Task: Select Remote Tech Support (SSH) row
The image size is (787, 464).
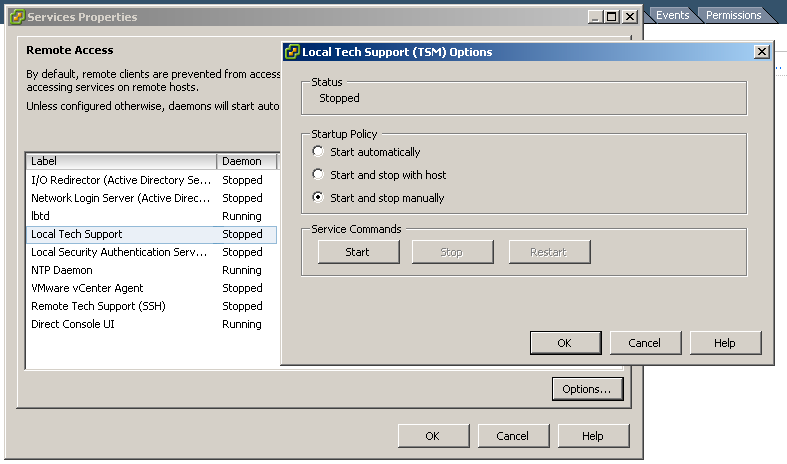Action: (x=151, y=306)
